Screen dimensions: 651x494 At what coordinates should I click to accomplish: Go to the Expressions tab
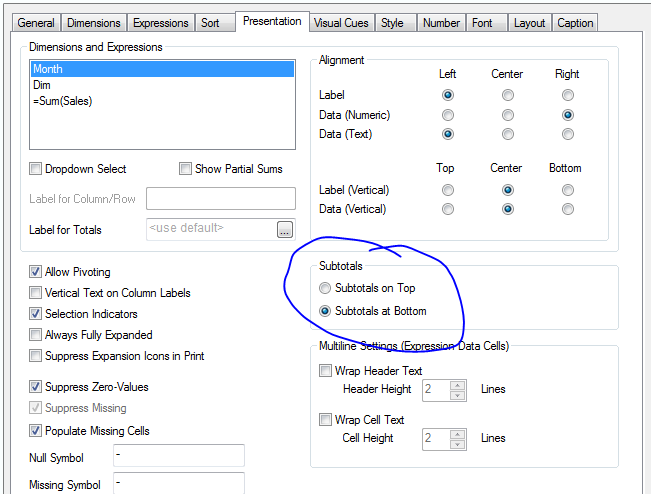click(160, 23)
